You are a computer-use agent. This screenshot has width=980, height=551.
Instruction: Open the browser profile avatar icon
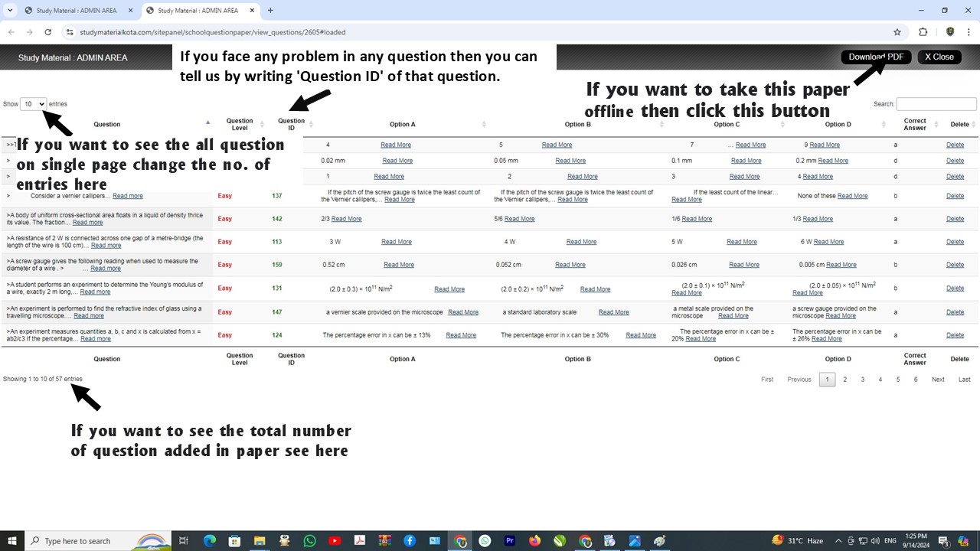point(950,32)
